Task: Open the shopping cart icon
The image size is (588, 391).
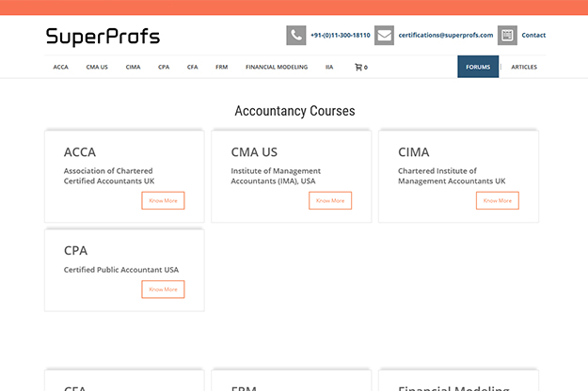Action: [359, 68]
